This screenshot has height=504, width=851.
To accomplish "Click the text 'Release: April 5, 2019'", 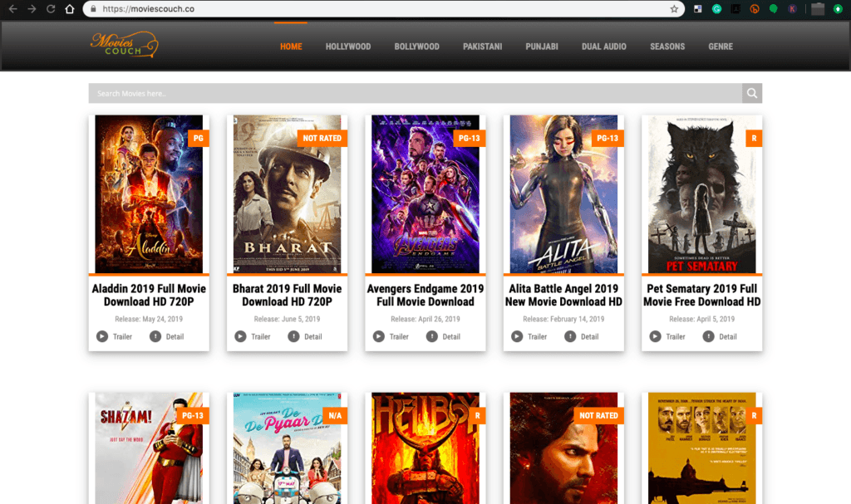I will tap(701, 319).
